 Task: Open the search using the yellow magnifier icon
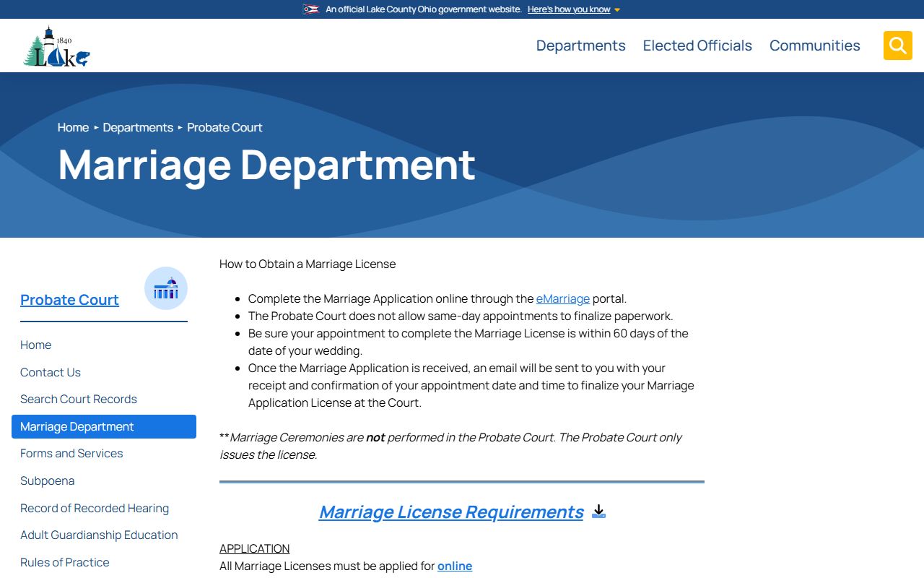point(897,46)
